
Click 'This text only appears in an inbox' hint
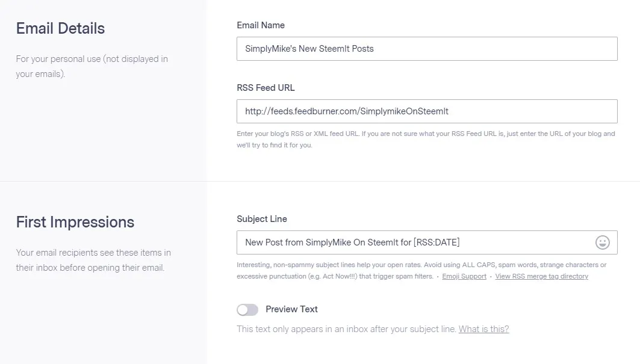click(x=347, y=329)
